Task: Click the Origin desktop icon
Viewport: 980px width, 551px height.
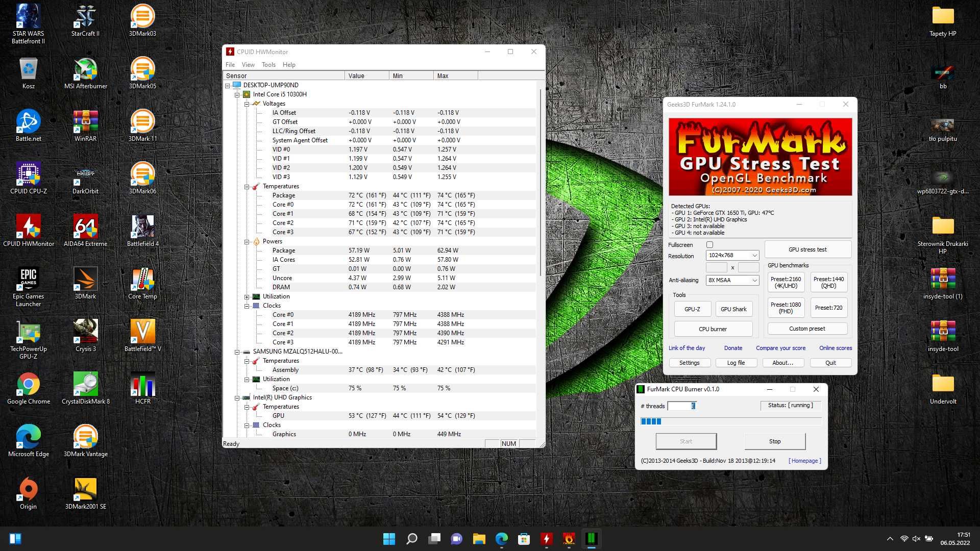Action: coord(28,493)
